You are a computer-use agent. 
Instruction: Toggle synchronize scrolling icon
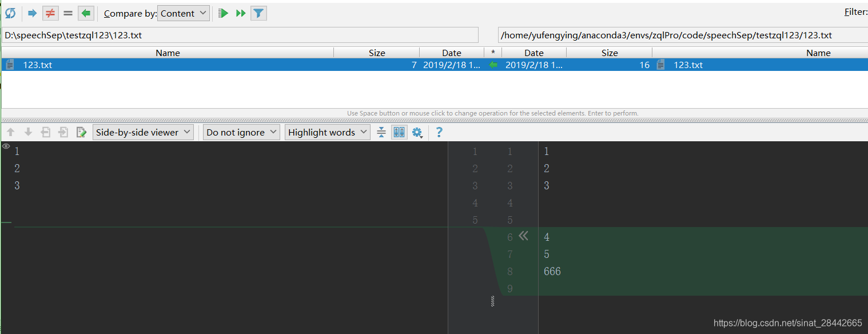(x=399, y=132)
